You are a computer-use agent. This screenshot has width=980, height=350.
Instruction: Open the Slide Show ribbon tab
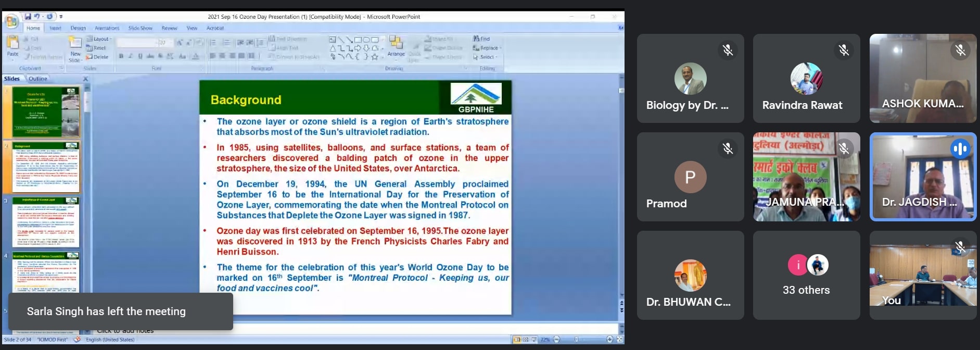141,28
